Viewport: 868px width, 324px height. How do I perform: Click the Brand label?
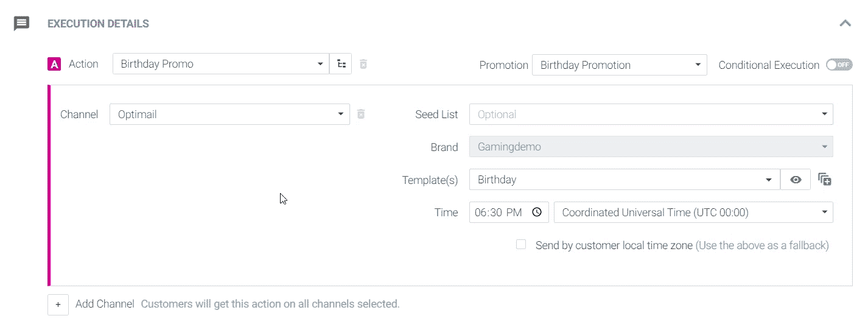click(x=444, y=147)
